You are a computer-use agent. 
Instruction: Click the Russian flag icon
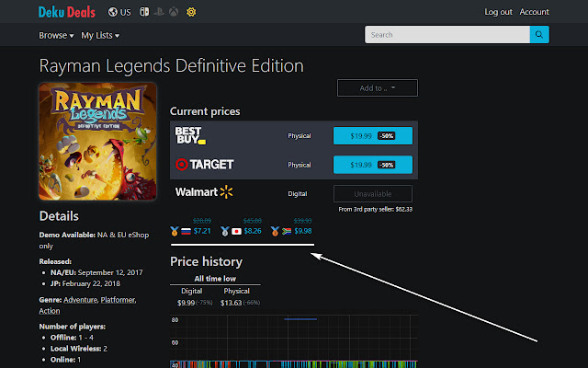(x=186, y=231)
